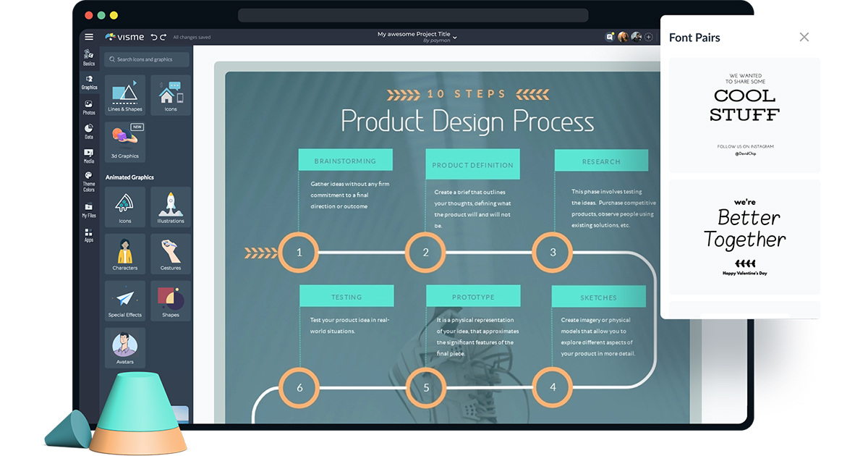Viewport: 868px width, 456px height.
Task: Open the 3d Graphics category
Action: coord(124,140)
